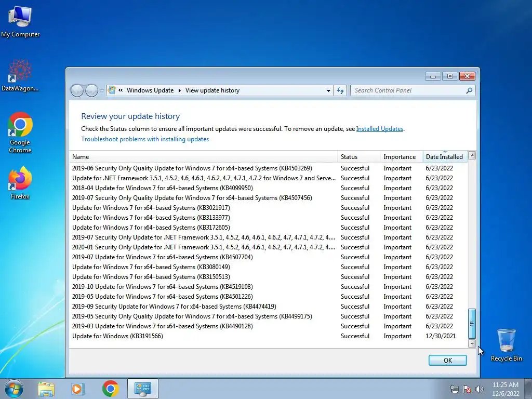Select the KB4519108 update row
This screenshot has width=532, height=399.
[268, 287]
